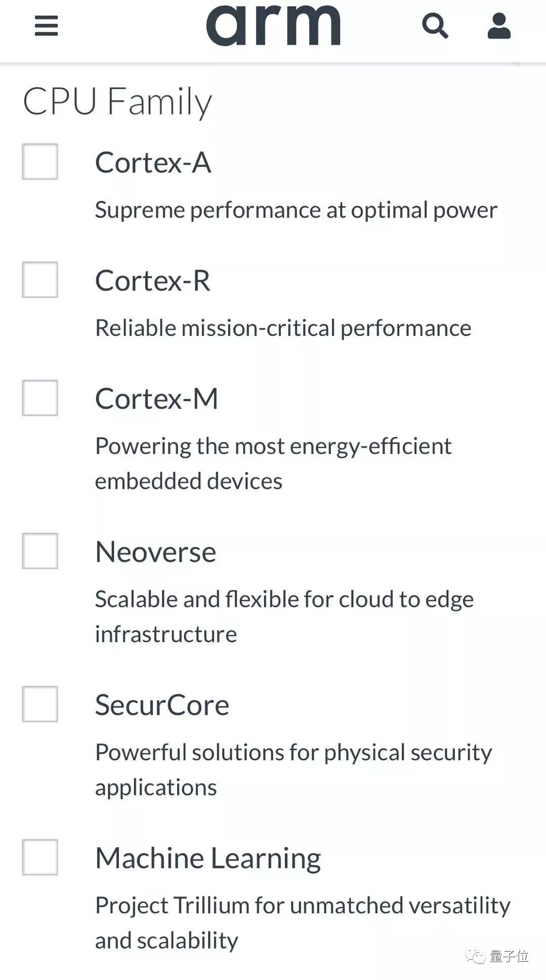Click the Cortex-A description text

click(x=296, y=210)
